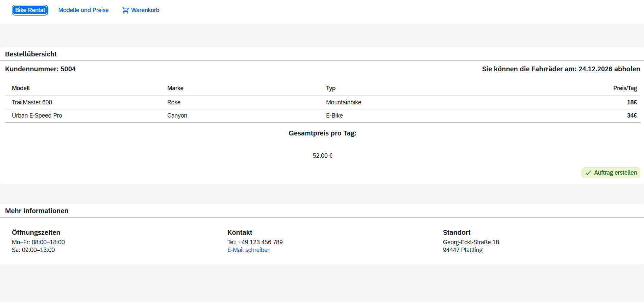Open the E-Mail schreiben link
Screen dimensions: 644x302
[249, 250]
